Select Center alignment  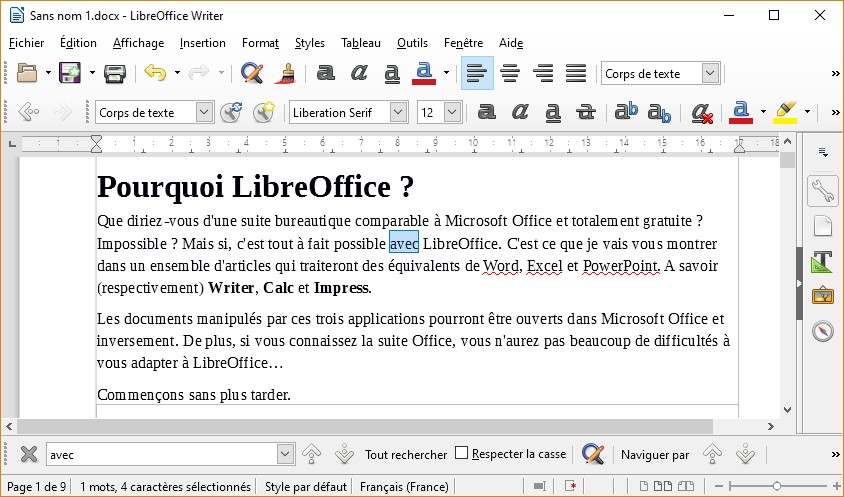click(510, 73)
